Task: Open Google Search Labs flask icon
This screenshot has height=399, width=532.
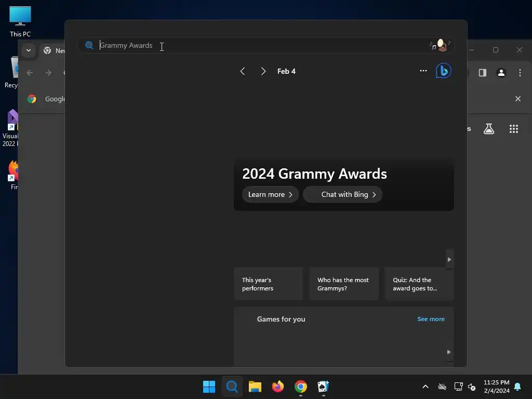Action: point(488,129)
